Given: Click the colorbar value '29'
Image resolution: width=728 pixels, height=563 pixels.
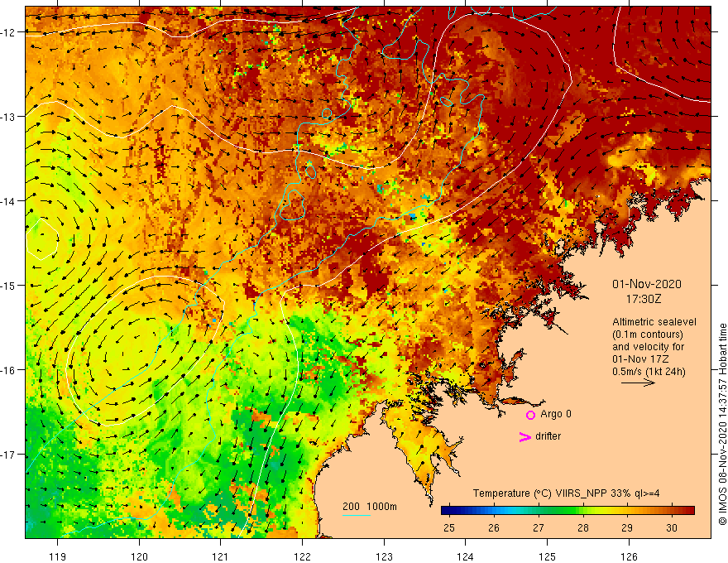Looking at the screenshot, I should pyautogui.click(x=627, y=528).
